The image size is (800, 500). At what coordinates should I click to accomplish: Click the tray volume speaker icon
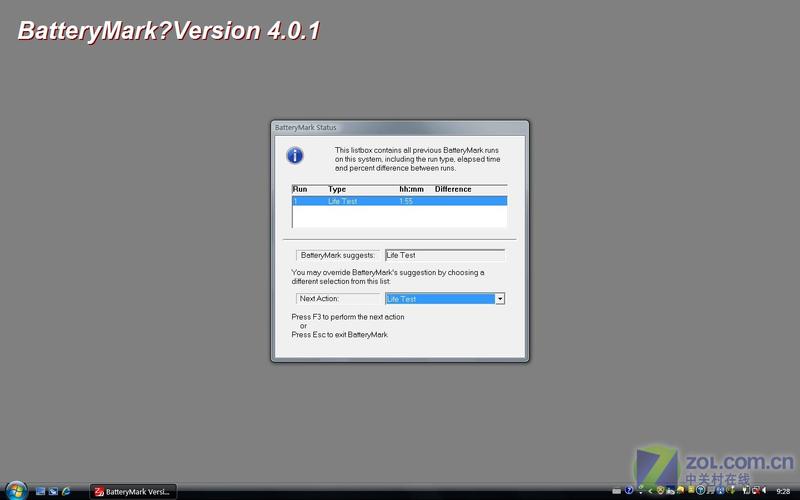(764, 491)
